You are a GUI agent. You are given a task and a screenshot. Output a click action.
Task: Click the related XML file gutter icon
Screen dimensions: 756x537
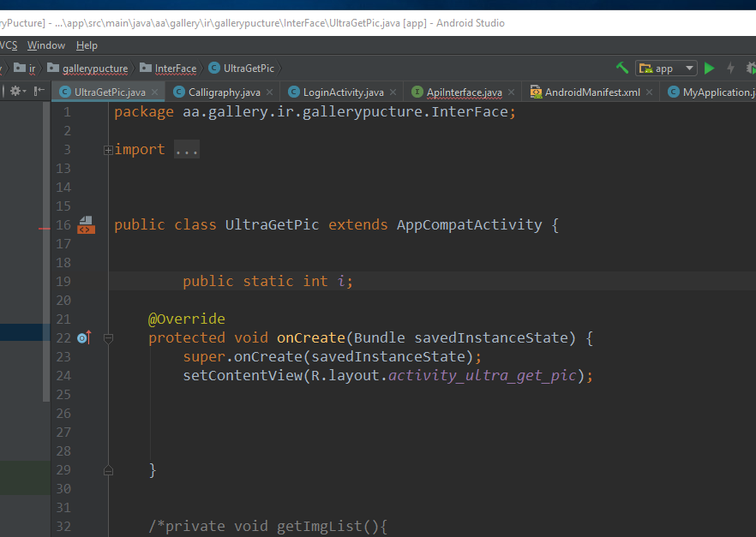85,225
